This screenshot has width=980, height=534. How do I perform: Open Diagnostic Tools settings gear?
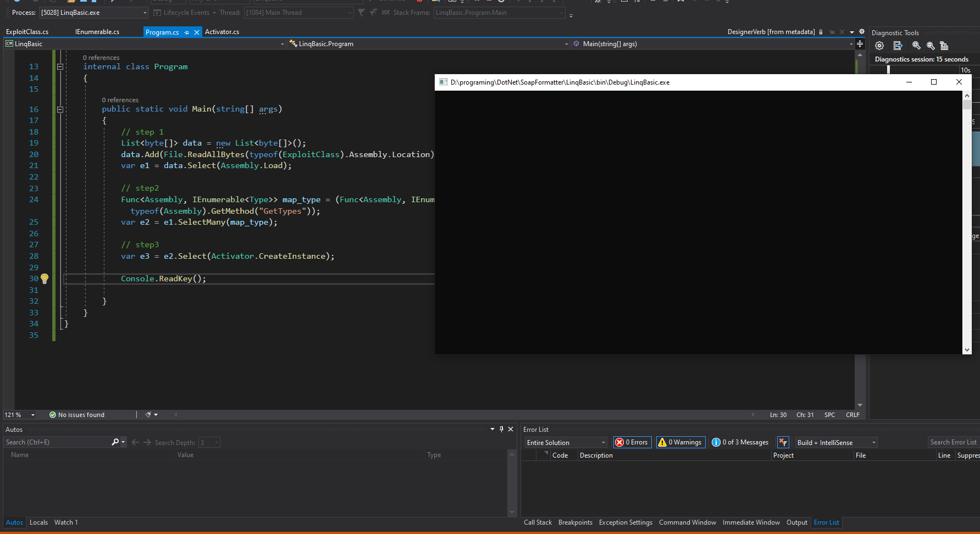pyautogui.click(x=879, y=46)
